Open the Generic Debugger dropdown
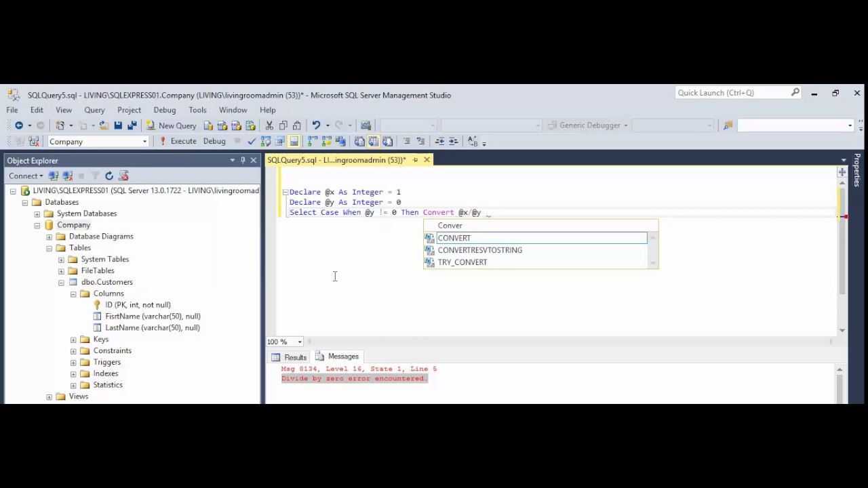 coord(625,125)
